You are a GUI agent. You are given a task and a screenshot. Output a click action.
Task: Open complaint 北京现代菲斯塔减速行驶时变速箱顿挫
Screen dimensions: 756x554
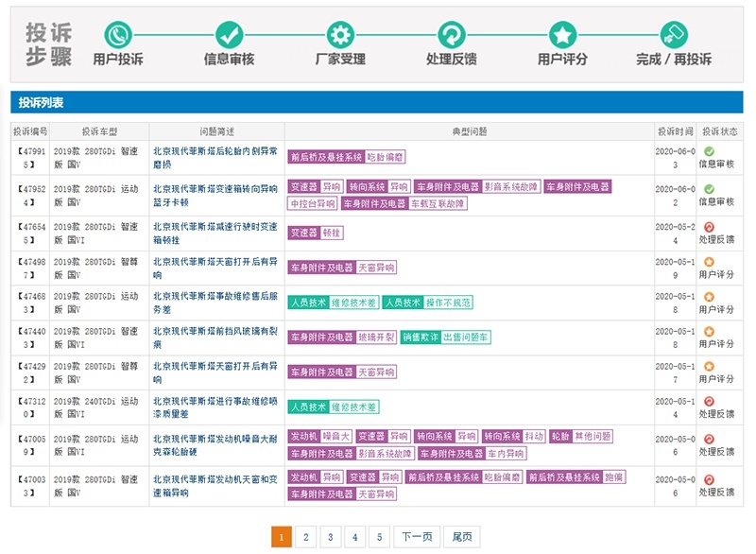(x=215, y=233)
